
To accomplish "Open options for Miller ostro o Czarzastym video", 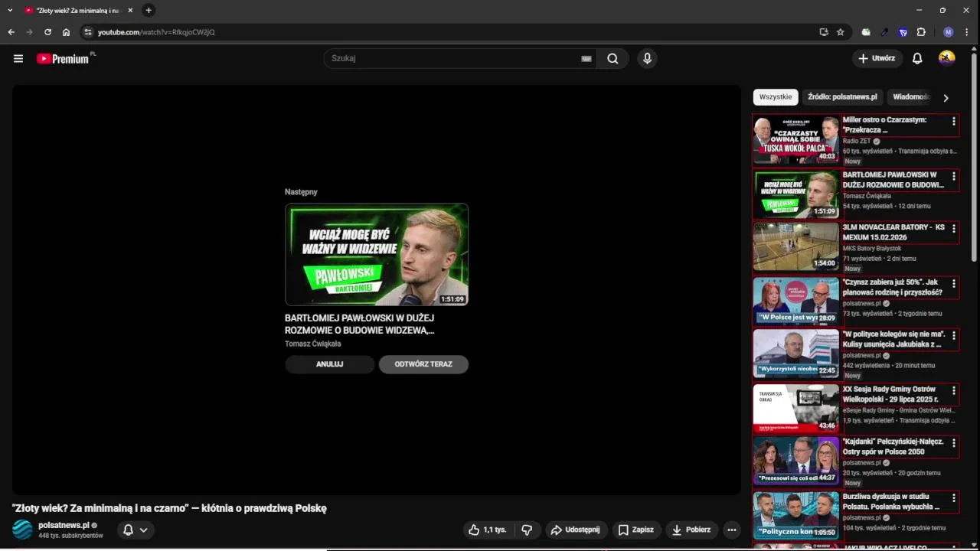I will point(954,122).
